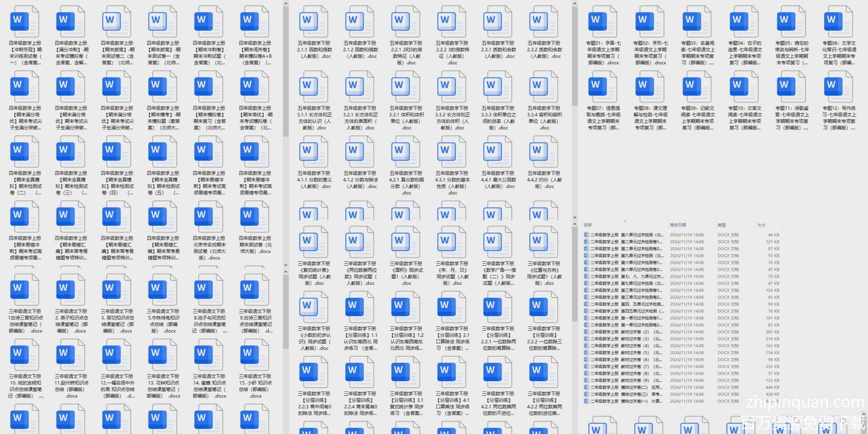Click the 类型 column header
Viewport: 868px width, 434px height.
[722, 225]
